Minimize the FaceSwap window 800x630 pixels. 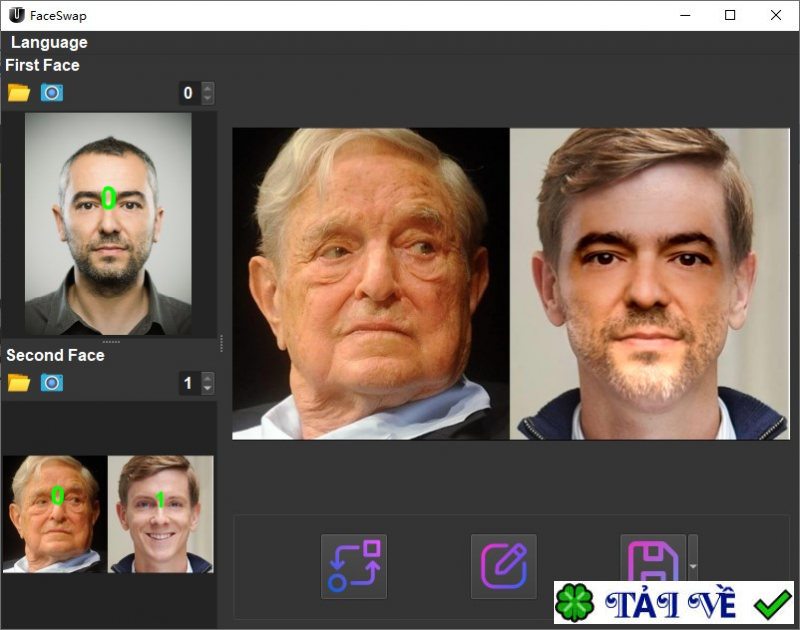coord(685,15)
